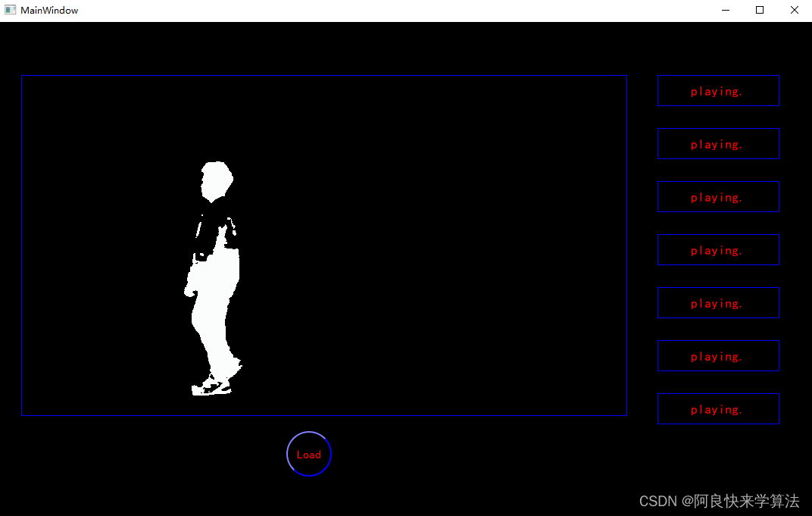812x516 pixels.
Task: Maximize the MainWindow
Action: [x=760, y=10]
